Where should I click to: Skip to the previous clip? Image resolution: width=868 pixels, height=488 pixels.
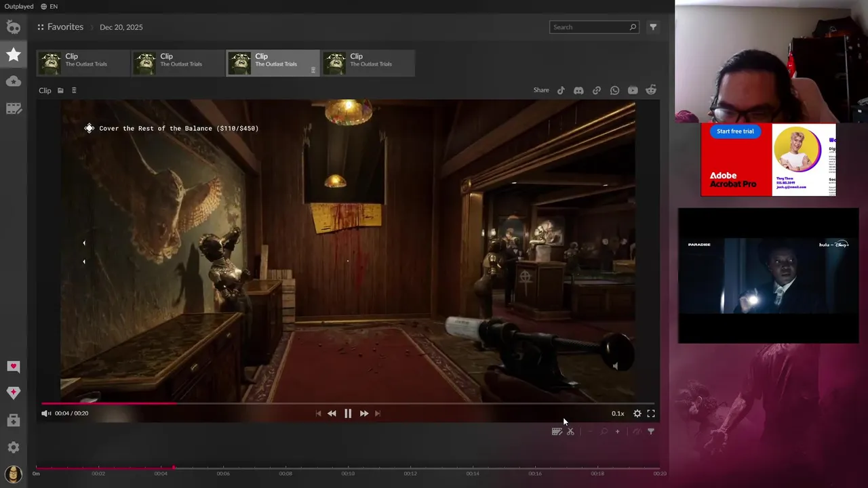click(318, 413)
